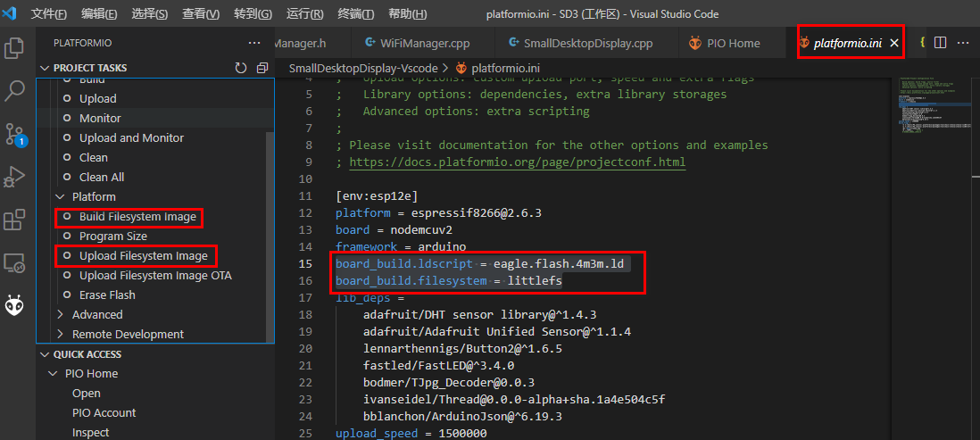Open the Explorer view in activity bar
The height and width of the screenshot is (440, 980).
coord(14,48)
